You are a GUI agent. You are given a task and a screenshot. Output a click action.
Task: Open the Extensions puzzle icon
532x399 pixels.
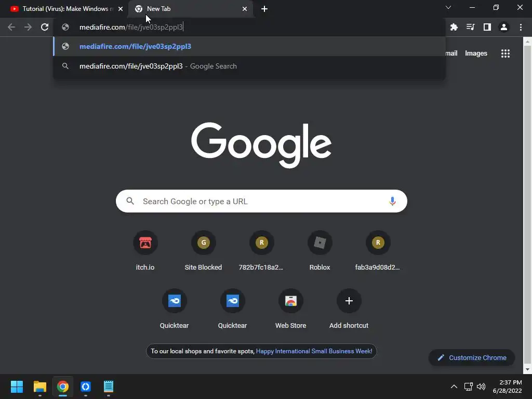click(x=454, y=27)
